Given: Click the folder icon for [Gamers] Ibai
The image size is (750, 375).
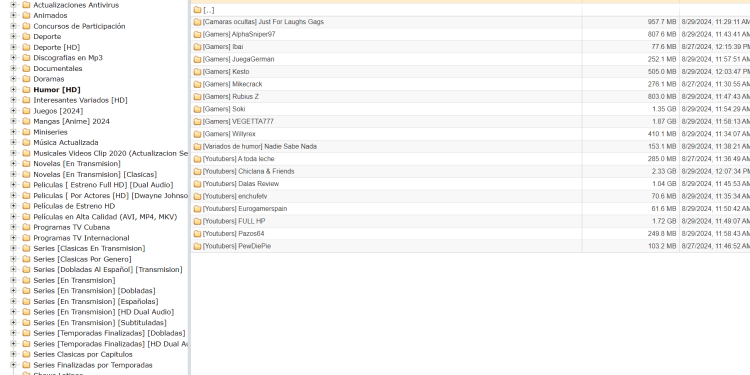Looking at the screenshot, I should pyautogui.click(x=197, y=47).
